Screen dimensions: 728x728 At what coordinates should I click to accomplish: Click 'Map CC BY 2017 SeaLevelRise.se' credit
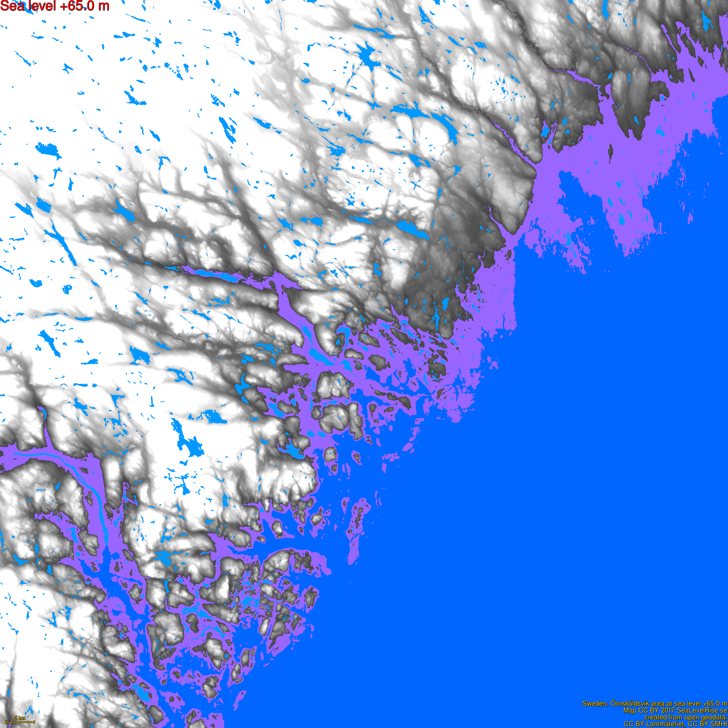(675, 711)
